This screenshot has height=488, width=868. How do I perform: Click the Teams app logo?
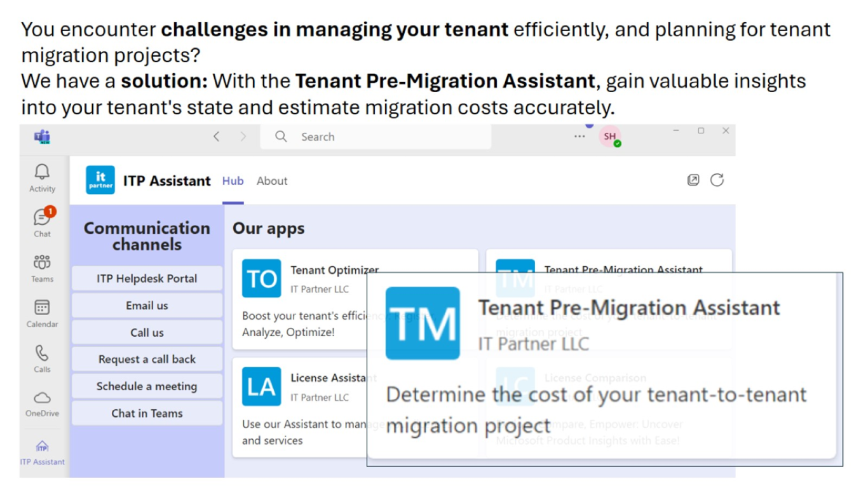click(42, 136)
